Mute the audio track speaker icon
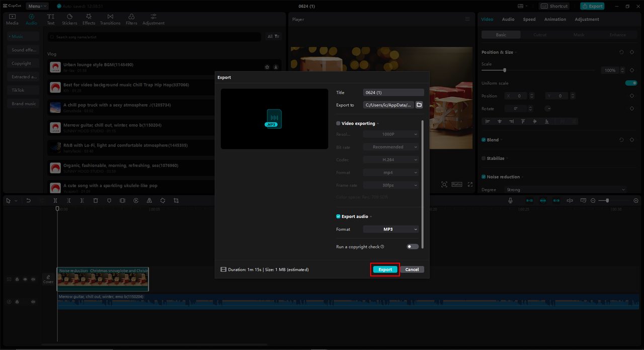This screenshot has height=350, width=644. coord(33,302)
